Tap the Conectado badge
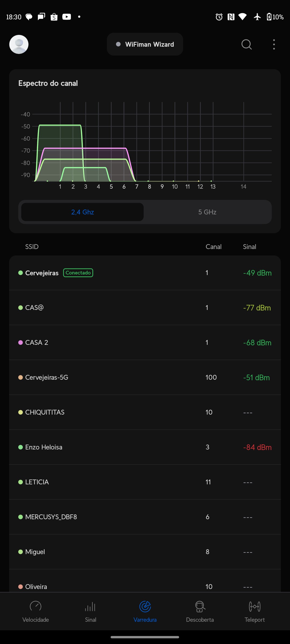 78,273
